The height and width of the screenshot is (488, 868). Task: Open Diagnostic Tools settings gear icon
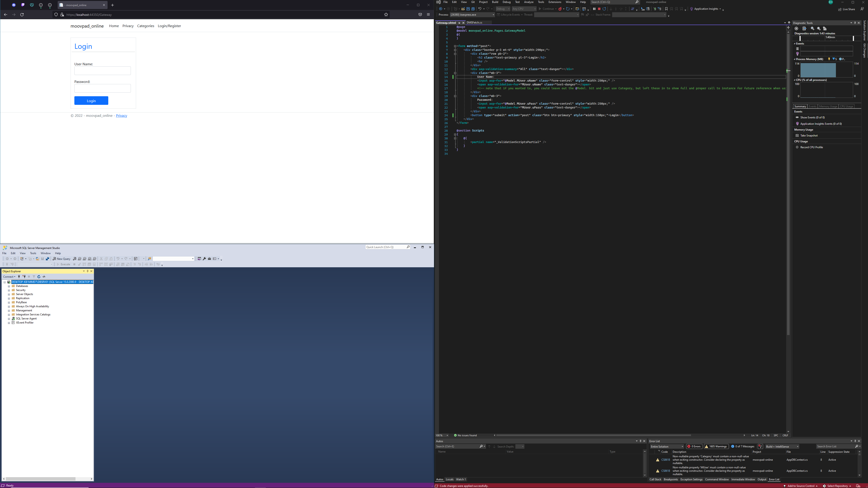pyautogui.click(x=797, y=29)
